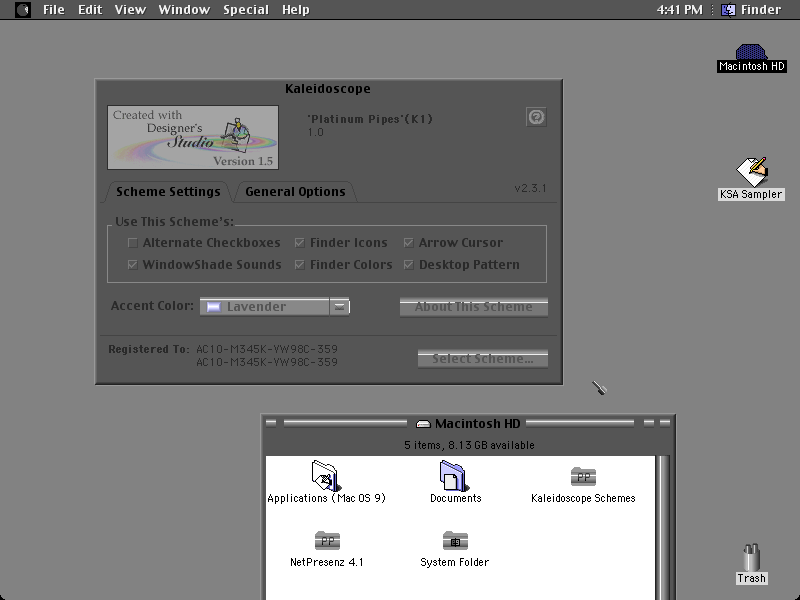800x600 pixels.
Task: Toggle the Finder Icons checkbox
Action: [x=299, y=243]
